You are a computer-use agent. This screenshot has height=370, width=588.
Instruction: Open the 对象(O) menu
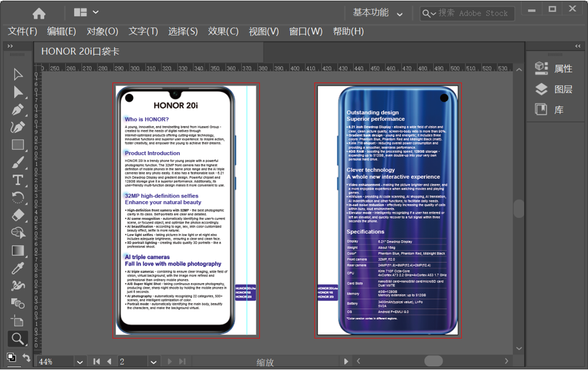[x=103, y=32]
